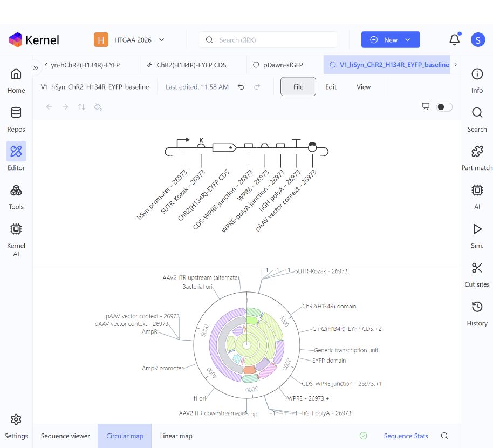Switch to ChR2(H134R)-EYFP CDS tab
The image size is (493, 448).
191,65
